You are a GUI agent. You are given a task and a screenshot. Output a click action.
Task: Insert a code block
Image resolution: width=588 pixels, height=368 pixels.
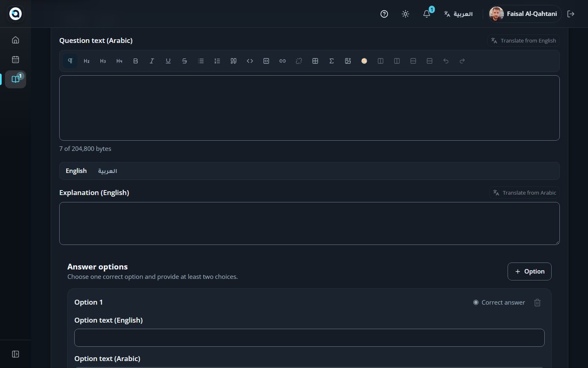click(266, 61)
